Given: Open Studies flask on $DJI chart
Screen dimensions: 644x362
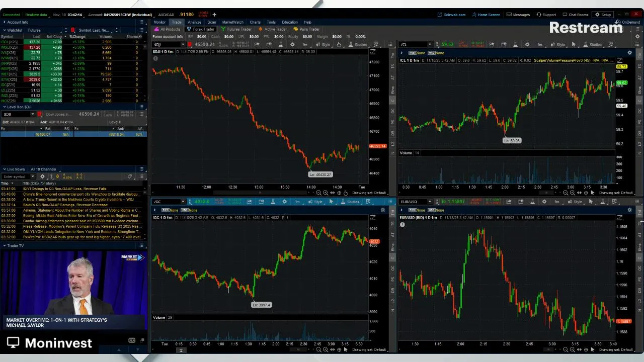Looking at the screenshot, I should (x=357, y=44).
